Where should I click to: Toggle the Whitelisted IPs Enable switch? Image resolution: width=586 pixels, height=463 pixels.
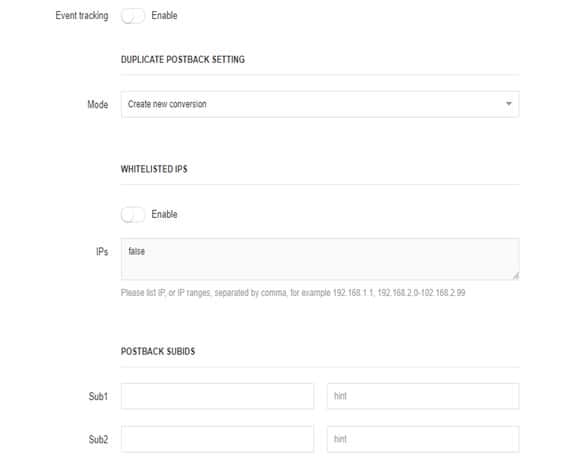point(133,214)
